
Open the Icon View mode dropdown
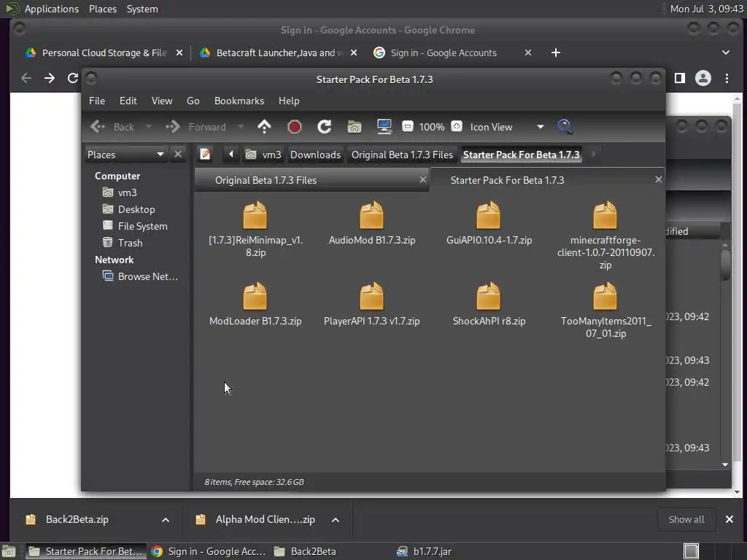click(507, 127)
